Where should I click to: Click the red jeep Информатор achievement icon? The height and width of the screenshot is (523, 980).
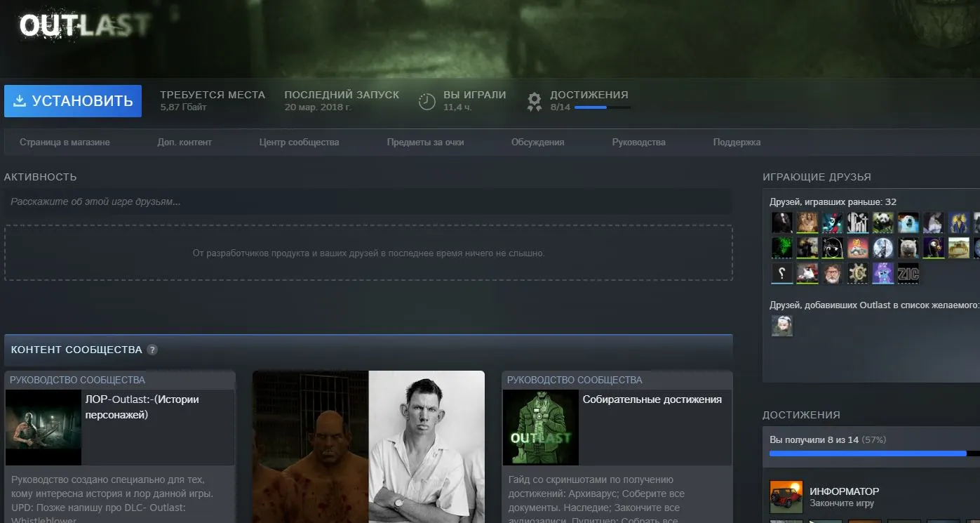pos(786,497)
